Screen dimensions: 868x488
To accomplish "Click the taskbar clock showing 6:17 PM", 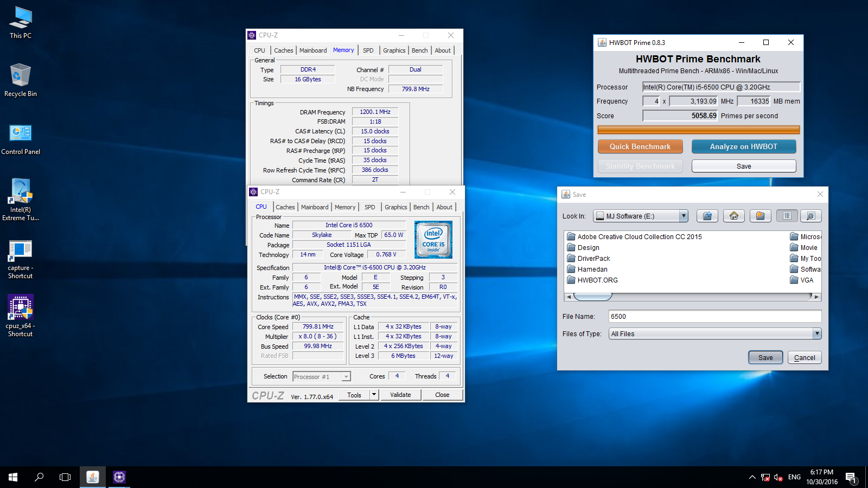I will [x=822, y=477].
